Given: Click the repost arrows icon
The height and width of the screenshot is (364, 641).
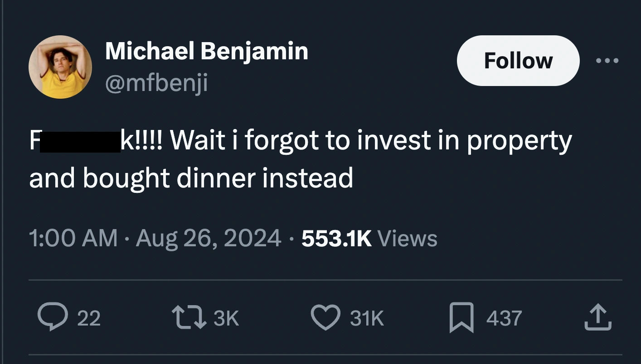Looking at the screenshot, I should pyautogui.click(x=189, y=317).
